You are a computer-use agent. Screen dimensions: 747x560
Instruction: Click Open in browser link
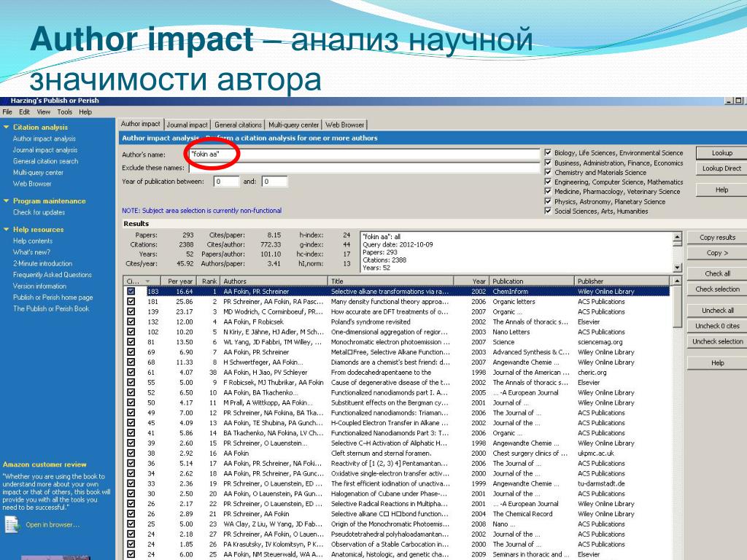click(x=53, y=525)
